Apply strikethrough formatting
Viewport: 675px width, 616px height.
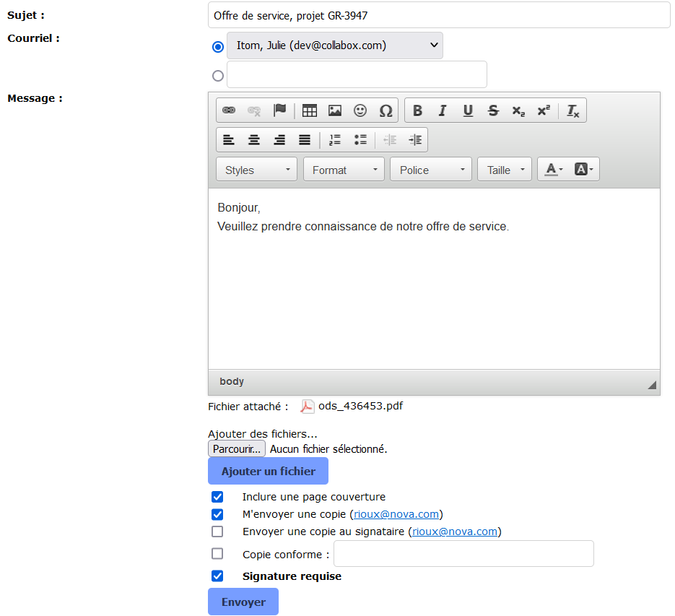point(493,110)
